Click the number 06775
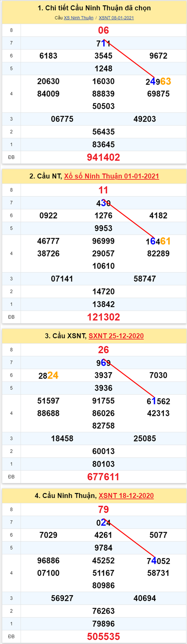 pos(62,119)
